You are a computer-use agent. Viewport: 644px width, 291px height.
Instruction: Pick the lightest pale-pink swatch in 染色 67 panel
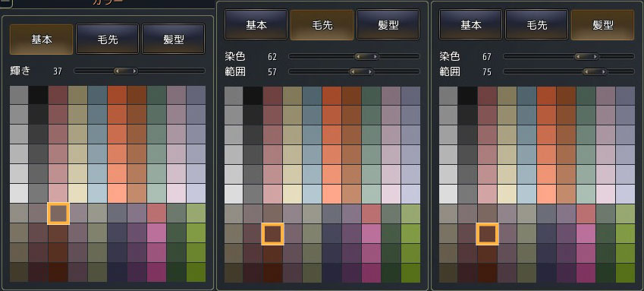[x=605, y=194]
